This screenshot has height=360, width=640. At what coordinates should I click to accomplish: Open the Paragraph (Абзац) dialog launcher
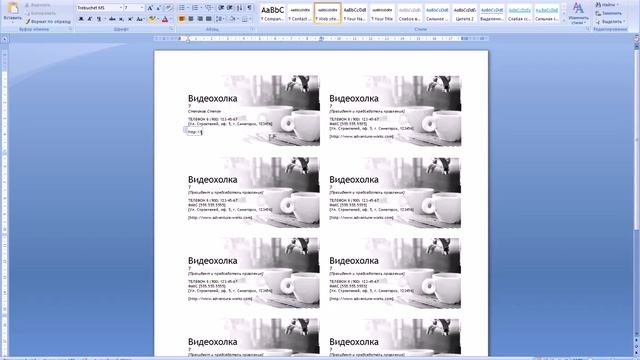click(x=252, y=29)
